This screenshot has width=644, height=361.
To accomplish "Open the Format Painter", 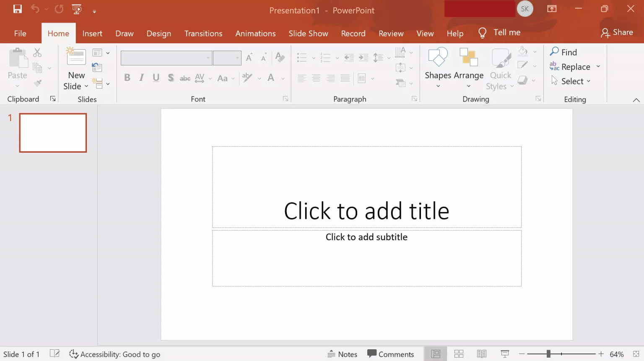I will click(37, 83).
